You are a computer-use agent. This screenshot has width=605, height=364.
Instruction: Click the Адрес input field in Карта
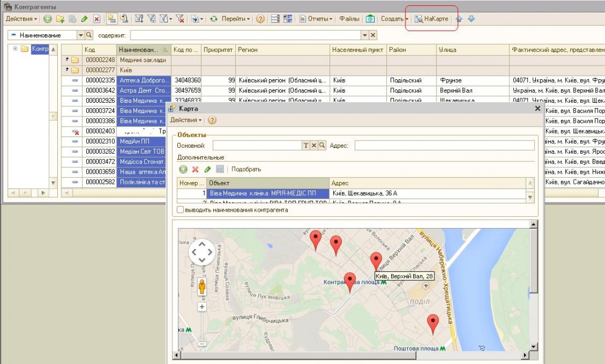click(x=444, y=145)
